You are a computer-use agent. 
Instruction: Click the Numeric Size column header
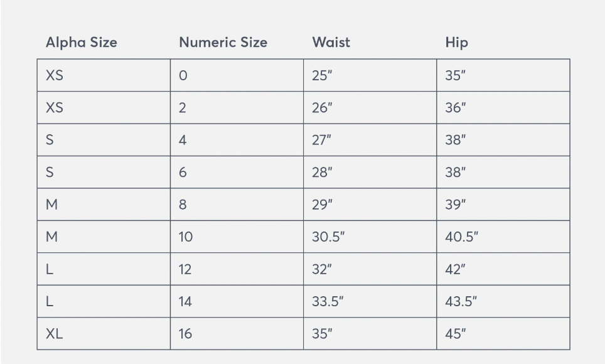223,43
